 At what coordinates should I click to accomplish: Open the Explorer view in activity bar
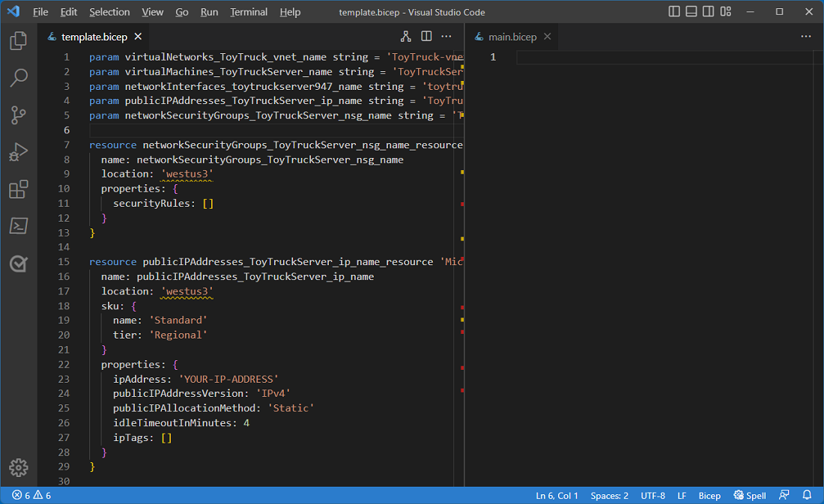coord(19,40)
